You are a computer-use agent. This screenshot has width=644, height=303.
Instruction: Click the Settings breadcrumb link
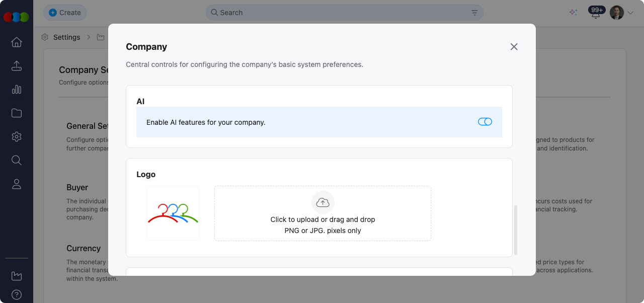[x=66, y=37]
